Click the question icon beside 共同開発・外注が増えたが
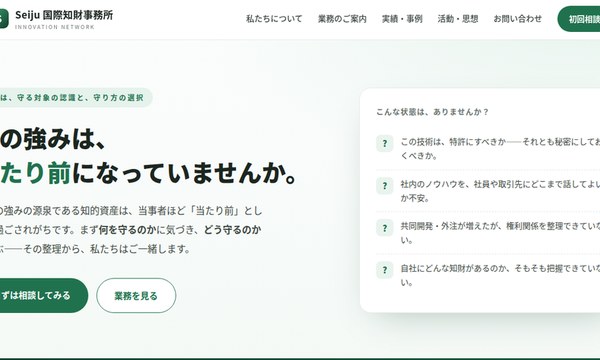 click(385, 228)
